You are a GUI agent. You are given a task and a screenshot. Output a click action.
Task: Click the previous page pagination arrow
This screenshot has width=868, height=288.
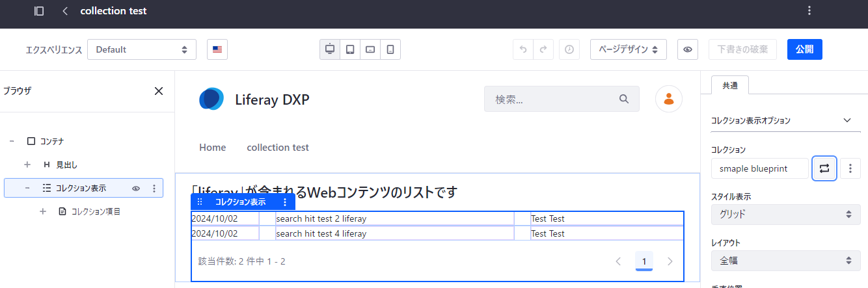coord(618,261)
